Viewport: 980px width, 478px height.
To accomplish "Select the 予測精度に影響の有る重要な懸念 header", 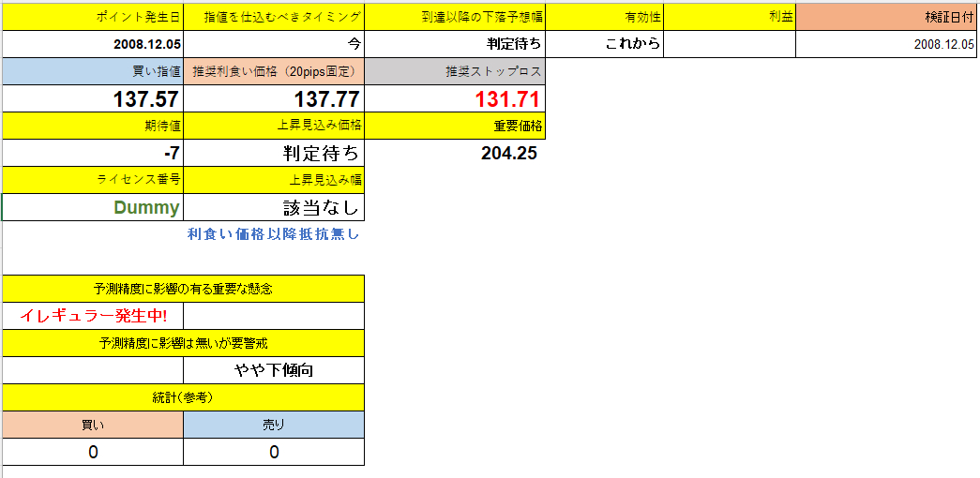I will pos(183,289).
